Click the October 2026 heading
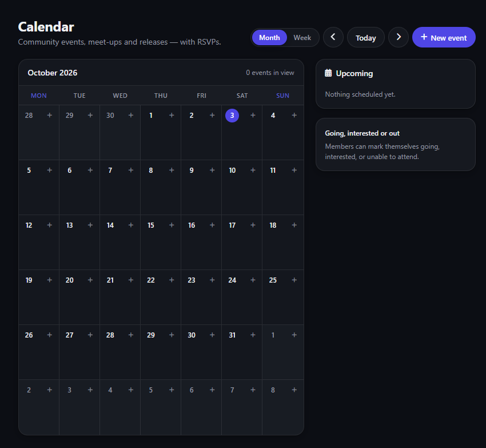 (x=53, y=73)
